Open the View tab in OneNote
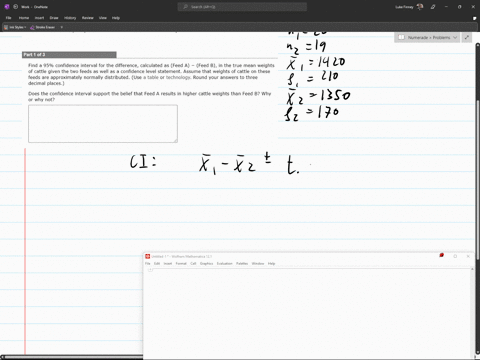The width and height of the screenshot is (480, 360). point(103,18)
